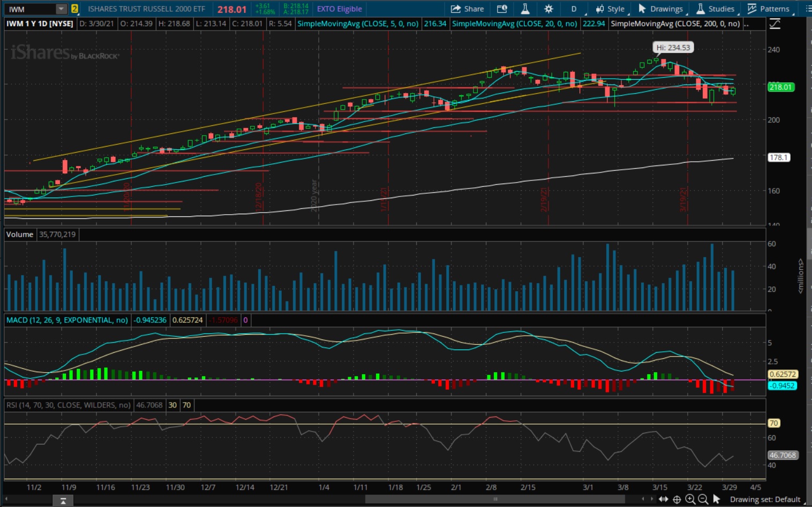Click the scroll-left arrow at bottom left corner
The height and width of the screenshot is (507, 812).
[6, 500]
